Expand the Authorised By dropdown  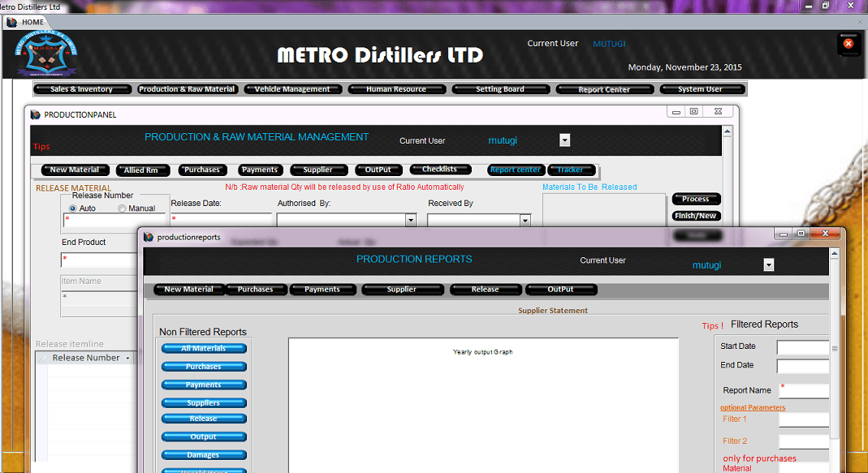[410, 220]
